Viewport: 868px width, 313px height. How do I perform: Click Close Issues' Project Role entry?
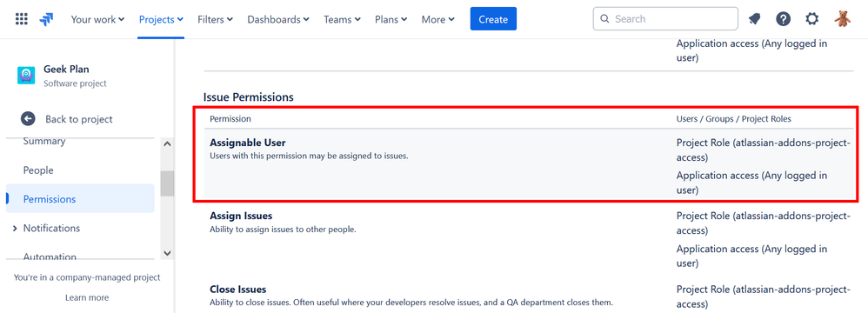point(763,296)
